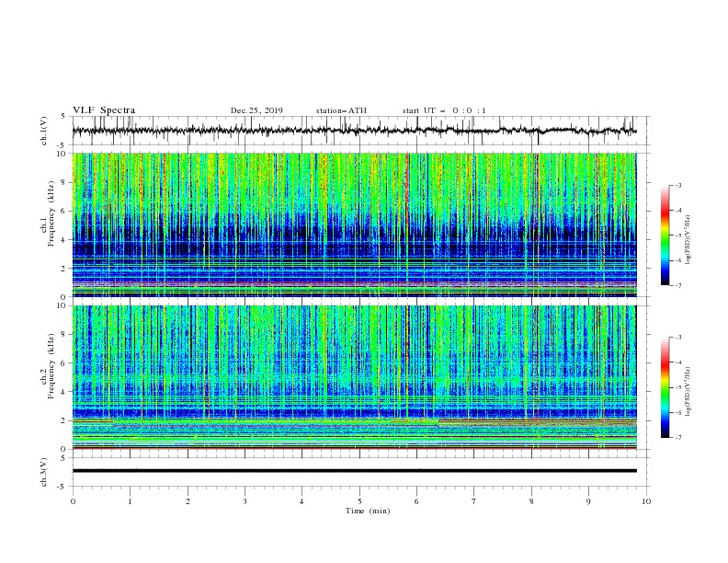Click time axis tick label "5"
This screenshot has height=563, width=728.
(x=359, y=501)
